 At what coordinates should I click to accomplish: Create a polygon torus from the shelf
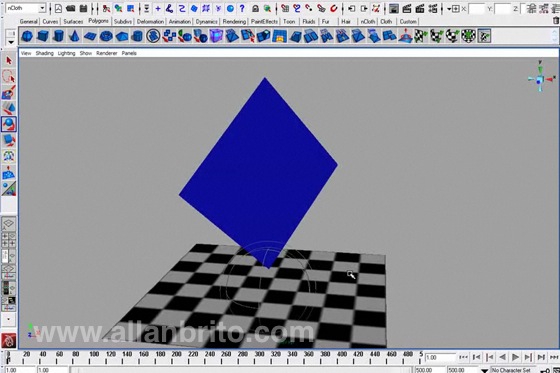pos(106,36)
